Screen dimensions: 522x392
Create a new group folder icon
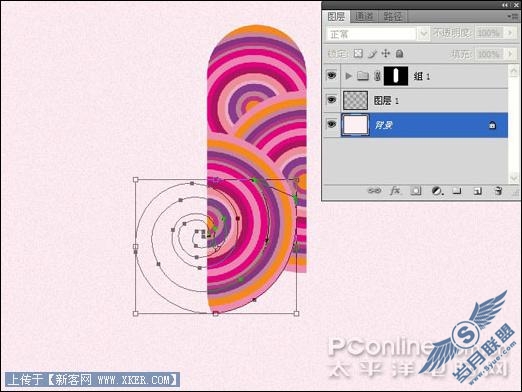click(x=457, y=191)
